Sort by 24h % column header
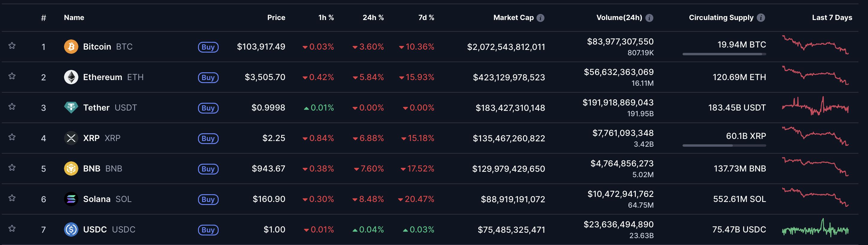Screen dimensions: 868x245 coord(373,18)
